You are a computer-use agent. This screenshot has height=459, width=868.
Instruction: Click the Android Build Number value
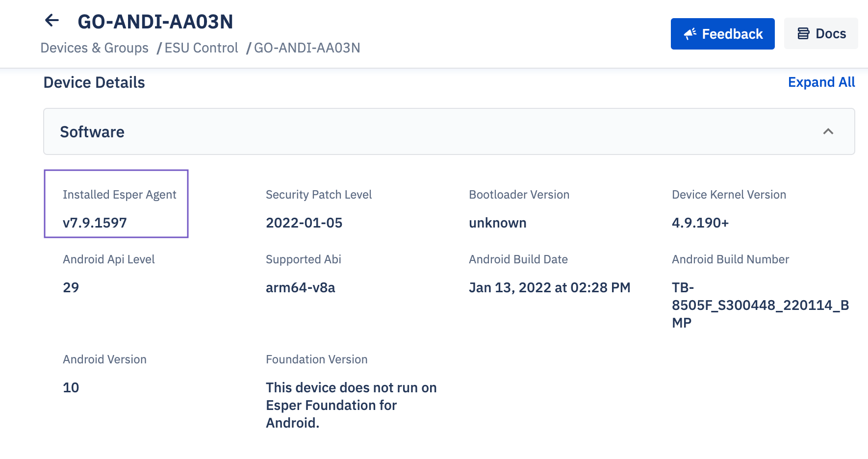click(760, 305)
